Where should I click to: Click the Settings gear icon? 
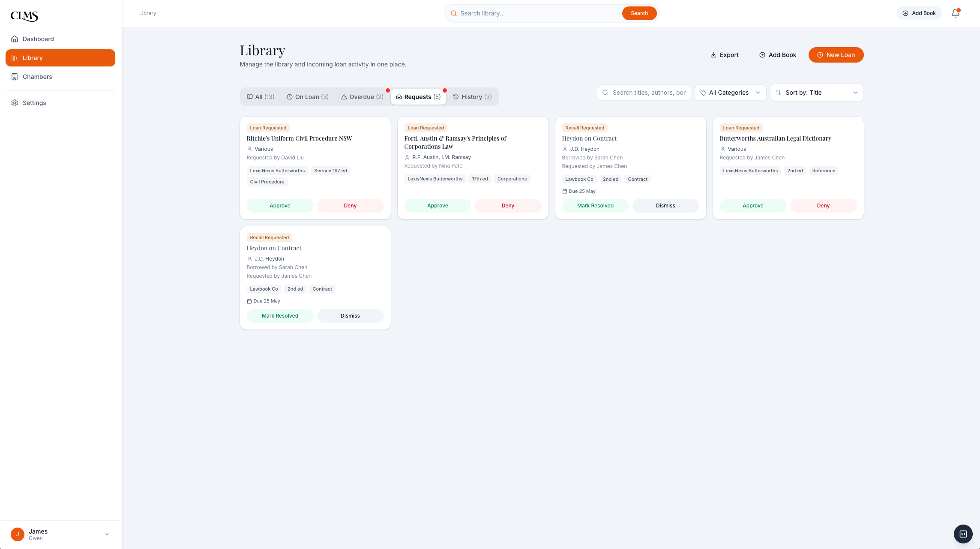pos(15,103)
